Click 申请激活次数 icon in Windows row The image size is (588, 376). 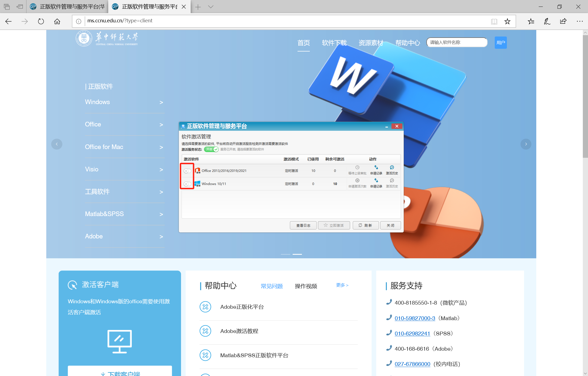(357, 181)
